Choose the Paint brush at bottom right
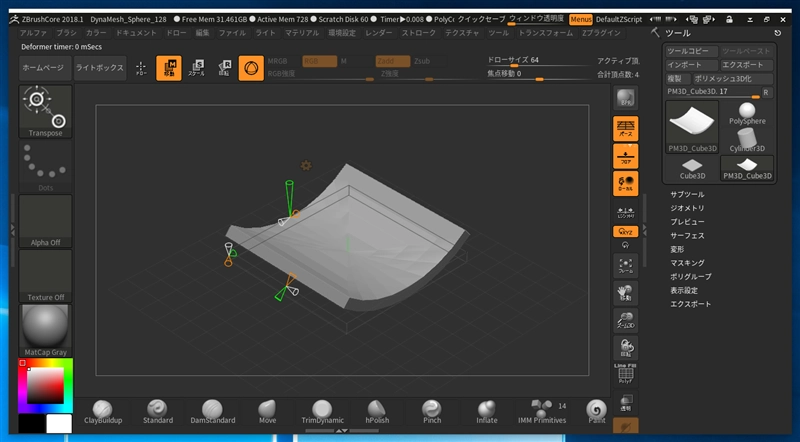800x442 pixels. click(x=596, y=412)
